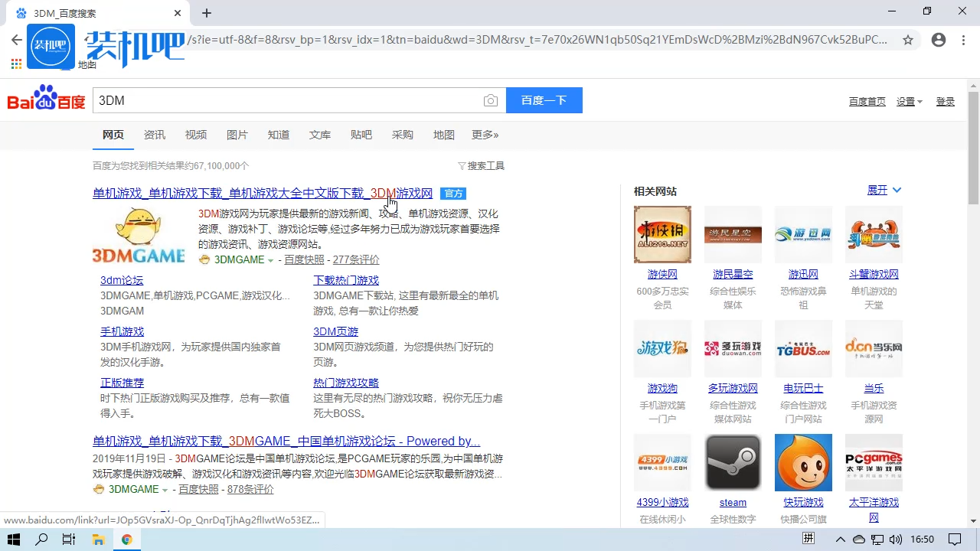Bookmark this page with the star icon

[908, 40]
